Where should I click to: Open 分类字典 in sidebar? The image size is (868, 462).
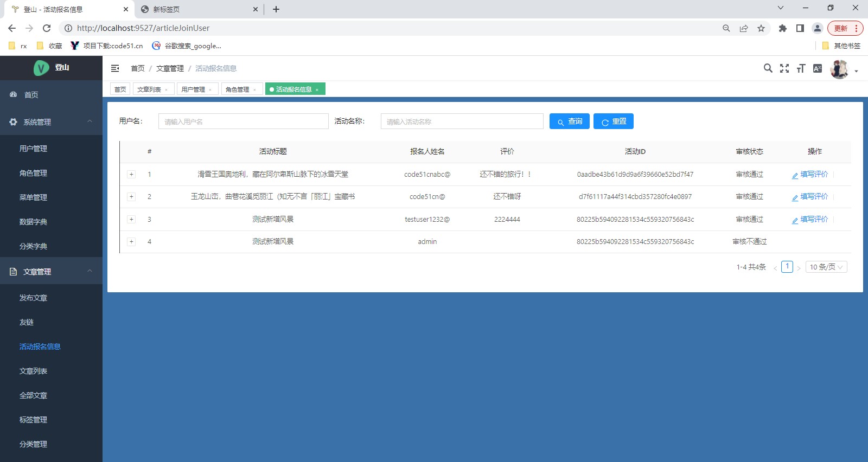pos(51,246)
